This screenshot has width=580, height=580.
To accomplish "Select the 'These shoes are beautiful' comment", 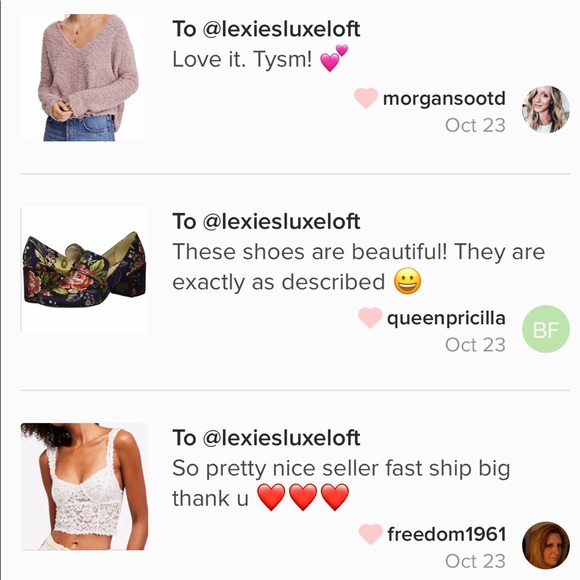I will (x=358, y=266).
